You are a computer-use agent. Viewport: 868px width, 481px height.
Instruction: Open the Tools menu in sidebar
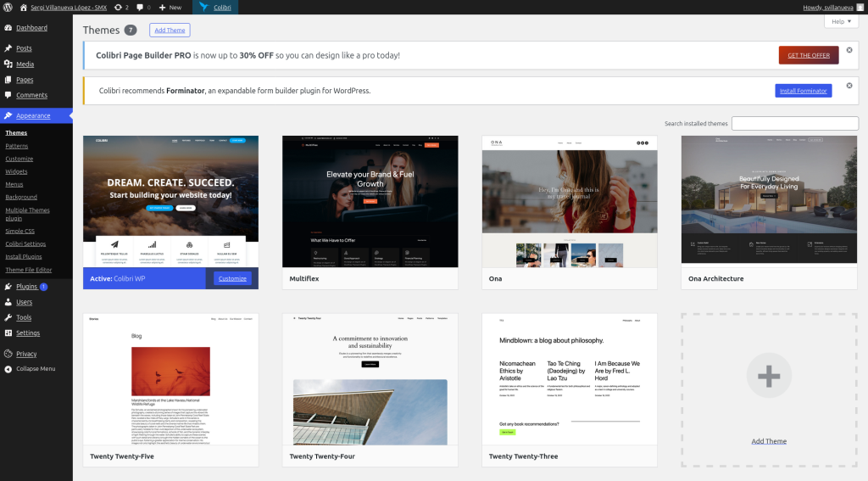pos(24,317)
